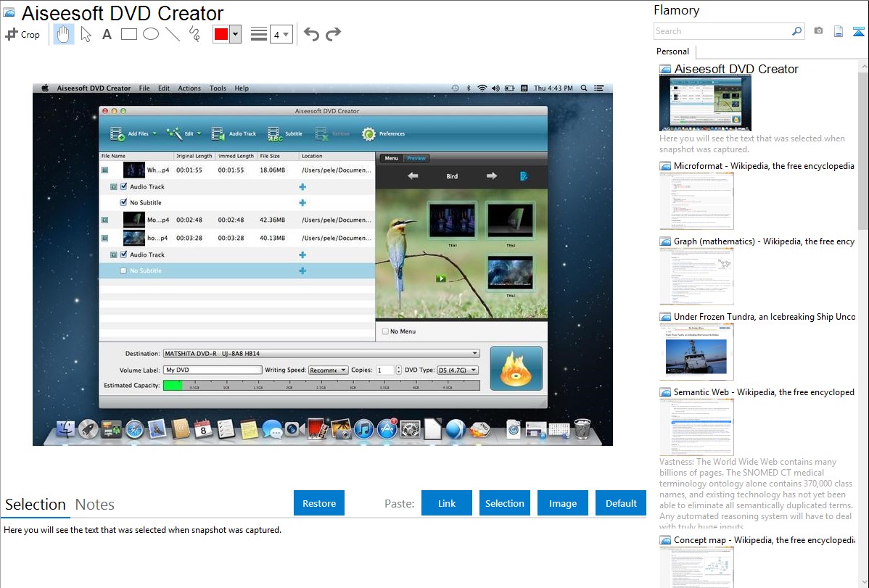Screen dimensions: 869x588
Task: Undo the last annotation
Action: click(311, 34)
